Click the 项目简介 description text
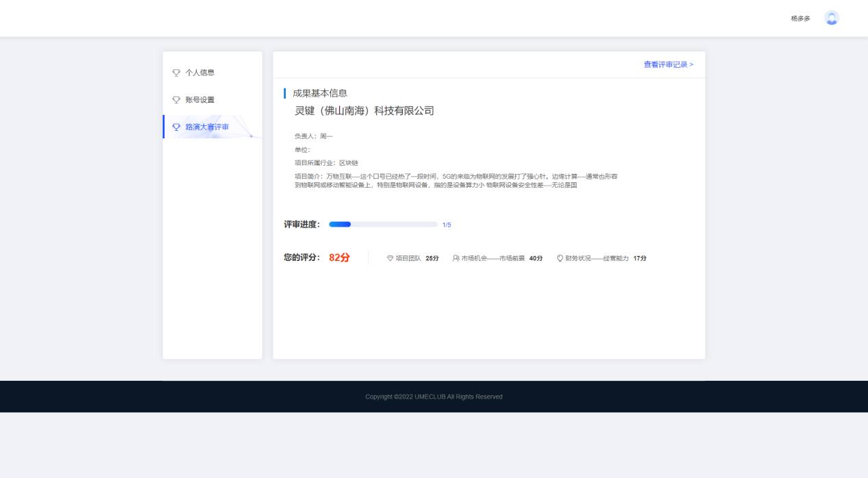868x478 pixels. (x=456, y=181)
